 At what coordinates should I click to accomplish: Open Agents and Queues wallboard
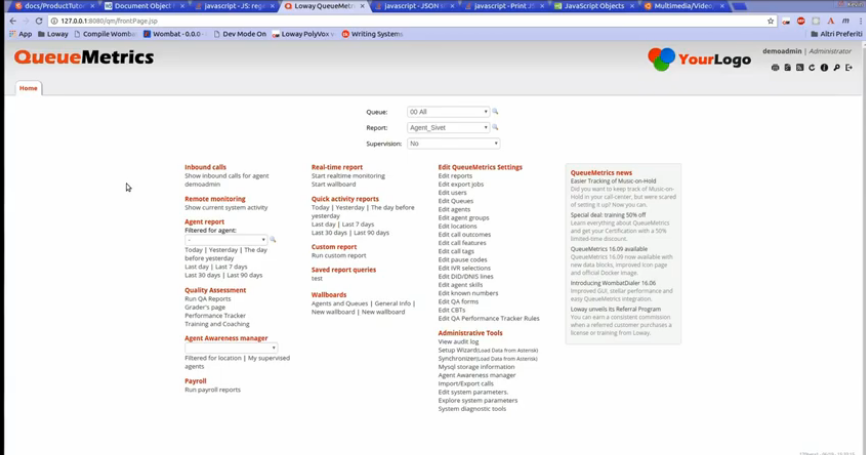pos(340,303)
